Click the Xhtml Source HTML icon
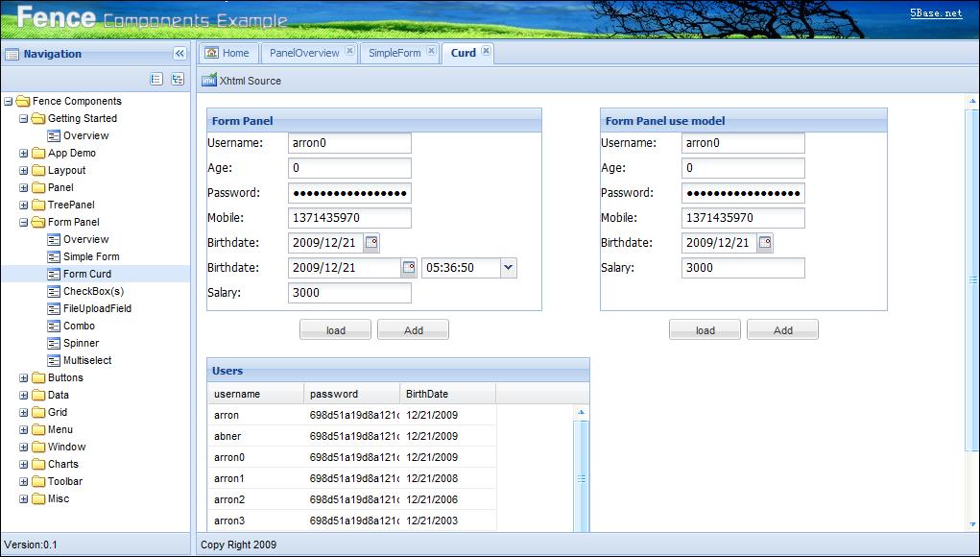Image resolution: width=980 pixels, height=557 pixels. (209, 81)
